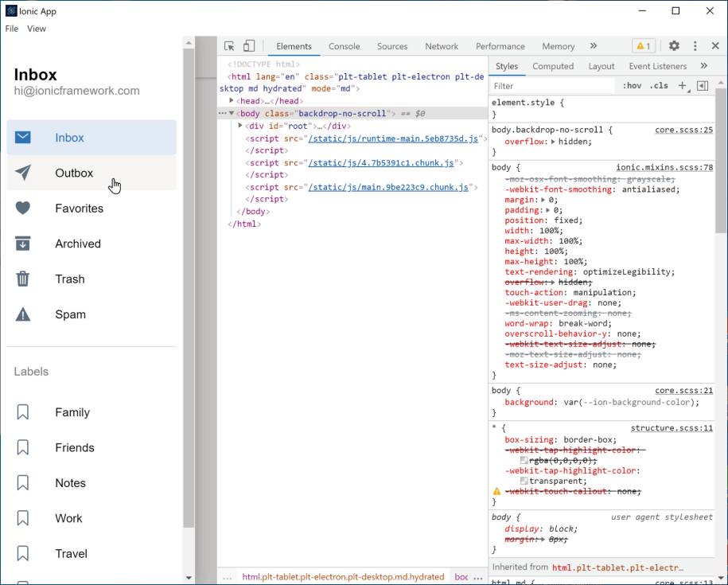This screenshot has height=585, width=728.
Task: Open main.9be223c9.chunk.js script link
Action: coord(388,186)
